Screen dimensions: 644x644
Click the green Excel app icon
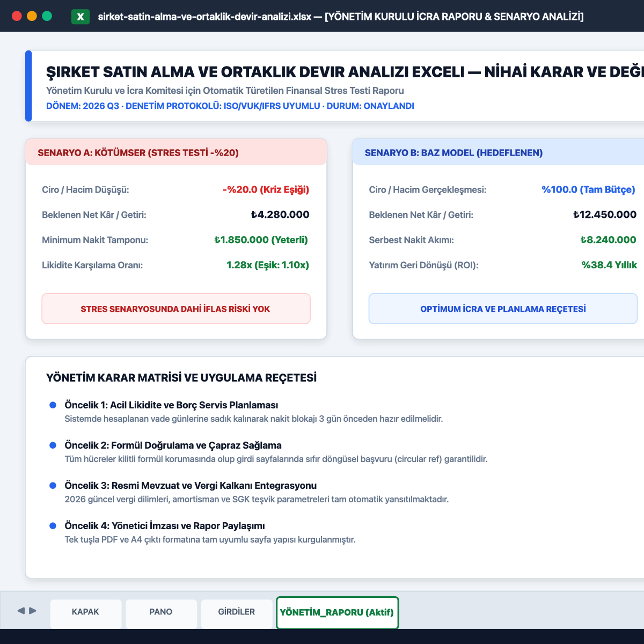pyautogui.click(x=80, y=16)
